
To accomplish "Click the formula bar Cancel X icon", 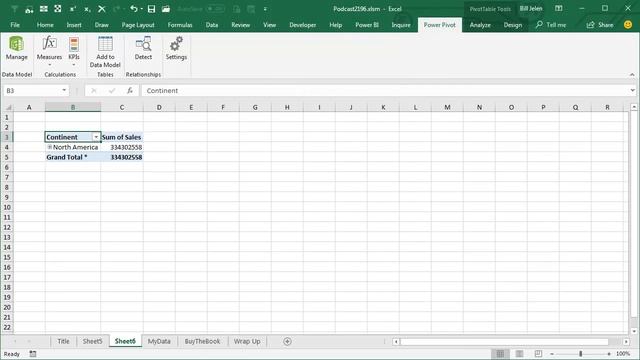I will (x=93, y=91).
